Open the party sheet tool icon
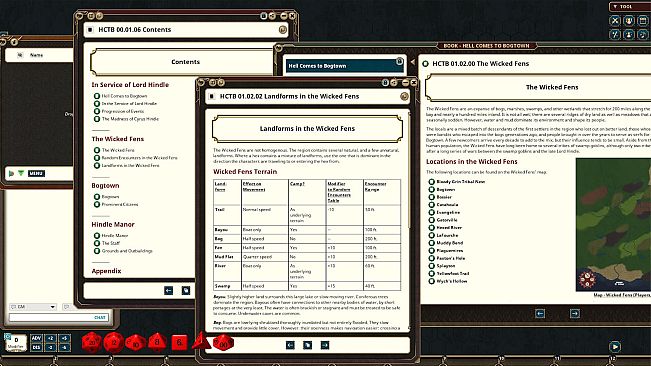 pyautogui.click(x=629, y=20)
